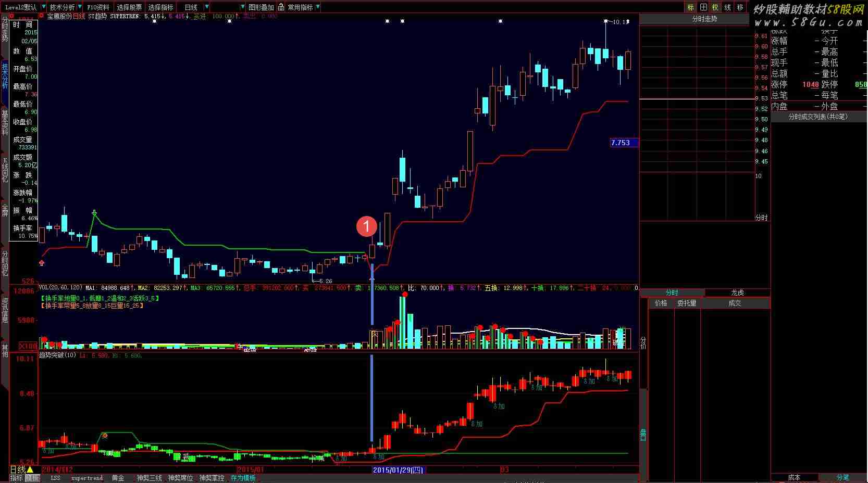Click the 开盘价 value 7.00
This screenshot has height=483, width=868.
pyautogui.click(x=31, y=77)
